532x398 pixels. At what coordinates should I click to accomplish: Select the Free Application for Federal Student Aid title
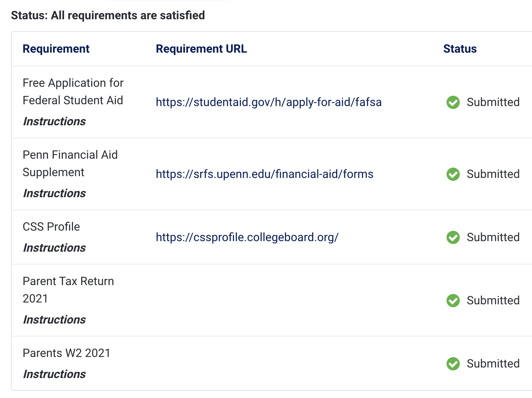click(x=73, y=92)
